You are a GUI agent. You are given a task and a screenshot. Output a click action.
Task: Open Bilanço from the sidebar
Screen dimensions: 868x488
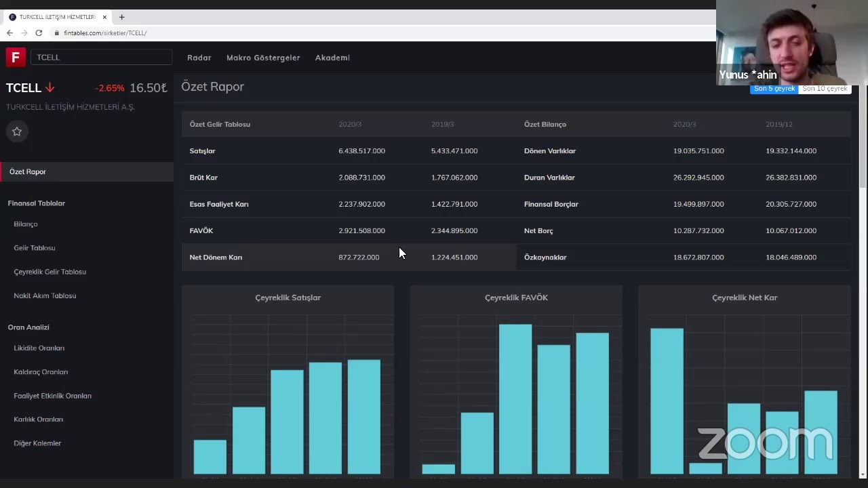pos(26,224)
